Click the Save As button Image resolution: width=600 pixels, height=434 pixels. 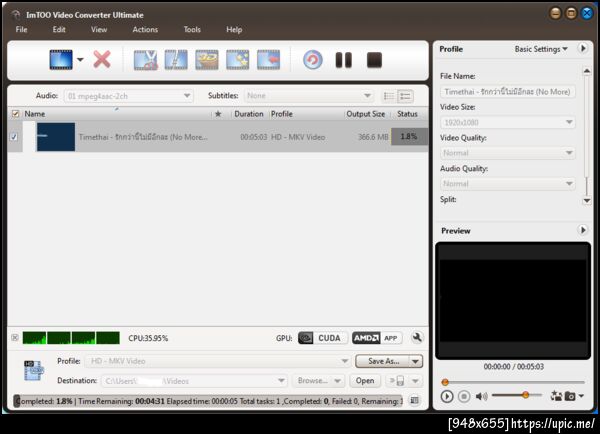pyautogui.click(x=383, y=361)
